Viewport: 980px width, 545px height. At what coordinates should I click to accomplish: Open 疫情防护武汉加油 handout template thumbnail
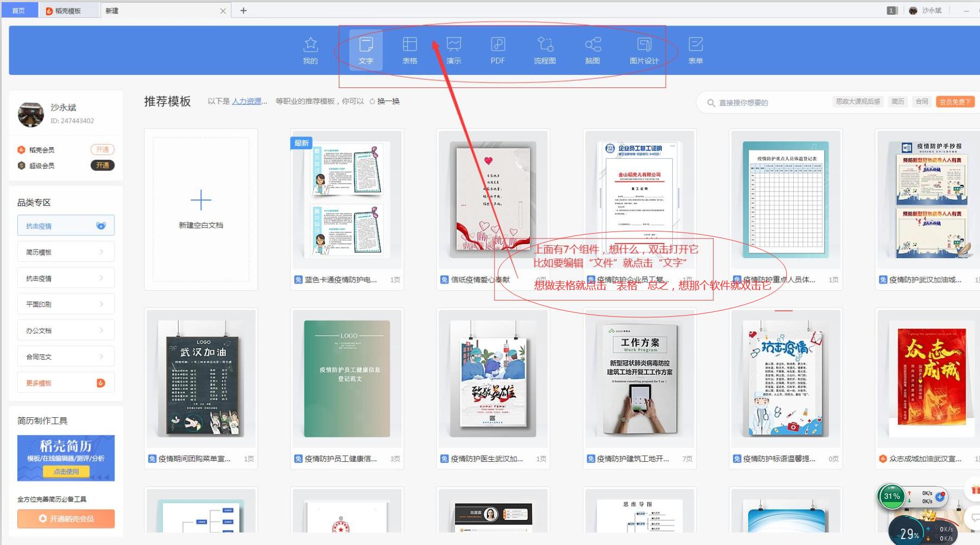click(930, 199)
